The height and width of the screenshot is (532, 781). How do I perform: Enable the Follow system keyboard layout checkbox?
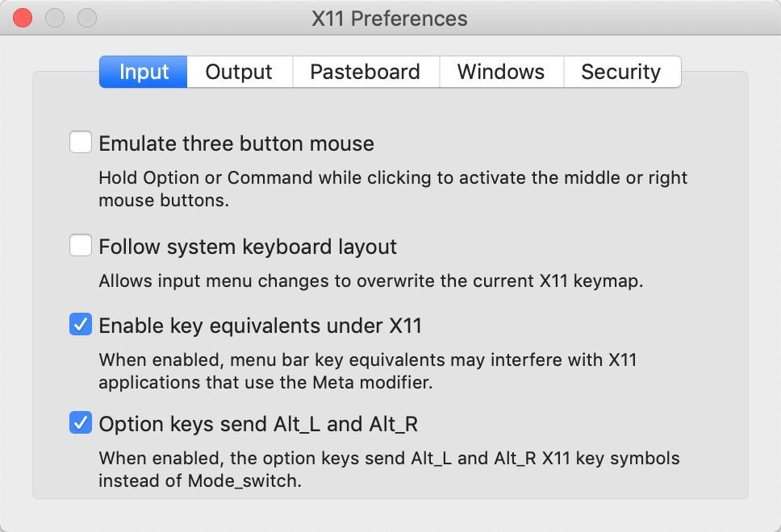[81, 246]
